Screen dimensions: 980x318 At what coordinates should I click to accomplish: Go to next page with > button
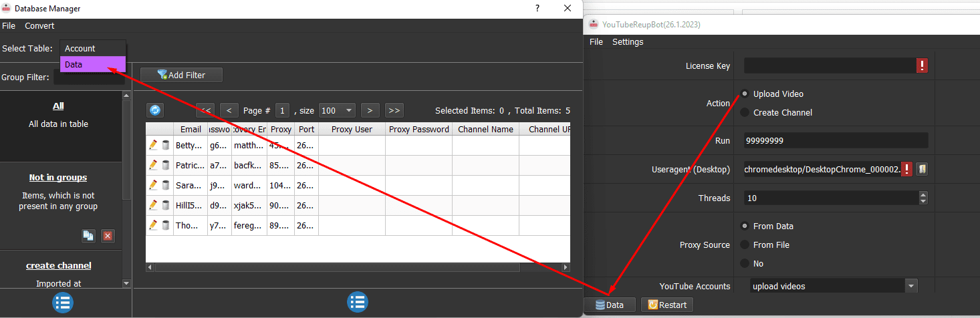point(370,110)
